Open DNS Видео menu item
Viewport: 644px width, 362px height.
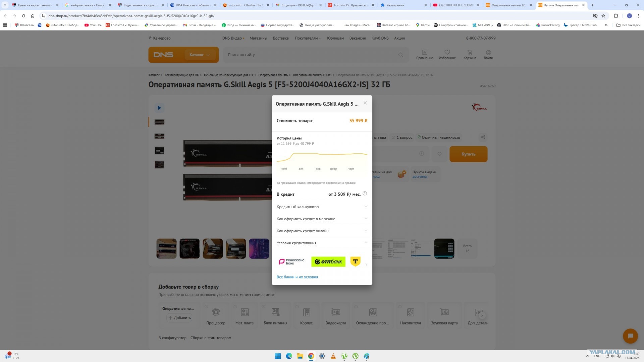tap(233, 38)
